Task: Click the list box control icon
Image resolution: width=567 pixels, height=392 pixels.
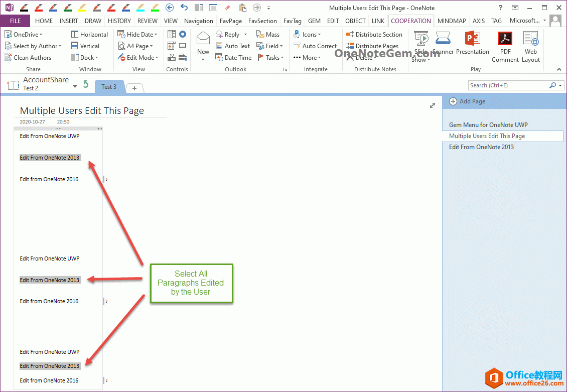Action: tap(172, 34)
